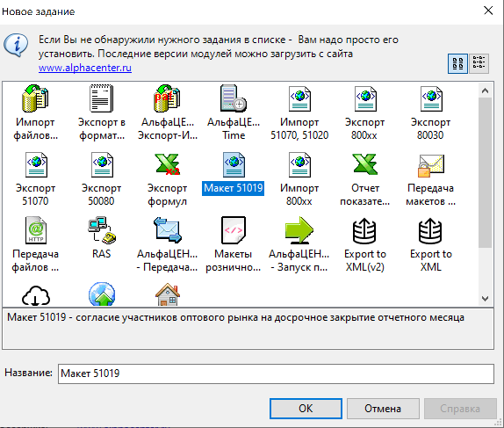Image resolution: width=504 pixels, height=428 pixels.
Task: Click the Отмена button
Action: pyautogui.click(x=383, y=409)
